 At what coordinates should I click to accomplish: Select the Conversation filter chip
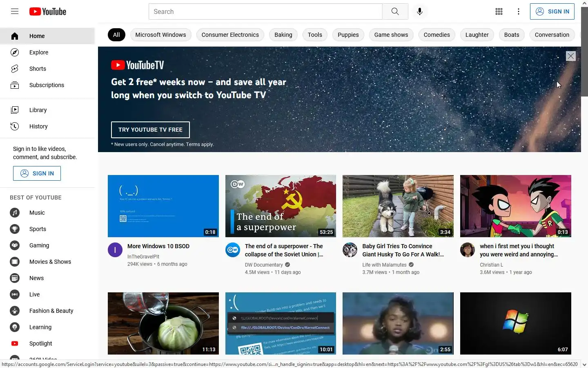(x=552, y=35)
